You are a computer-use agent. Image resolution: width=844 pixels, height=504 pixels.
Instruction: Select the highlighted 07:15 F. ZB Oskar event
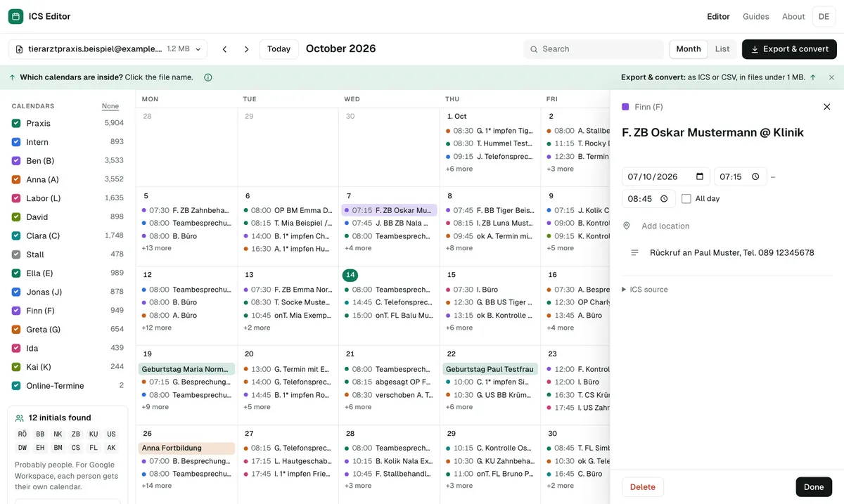pyautogui.click(x=390, y=210)
